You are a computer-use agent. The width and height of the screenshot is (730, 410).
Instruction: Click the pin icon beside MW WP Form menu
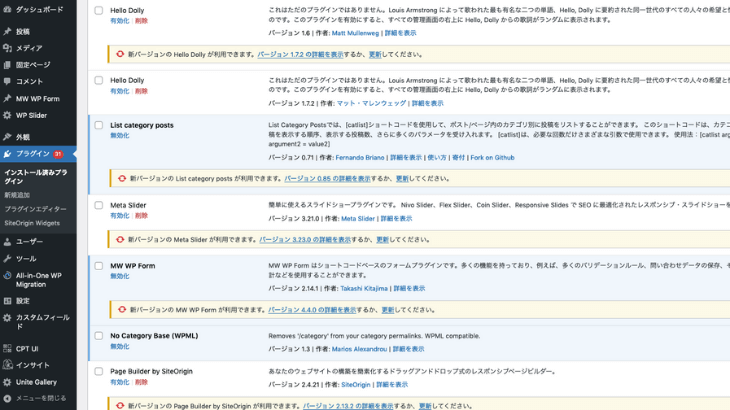[x=7, y=98]
